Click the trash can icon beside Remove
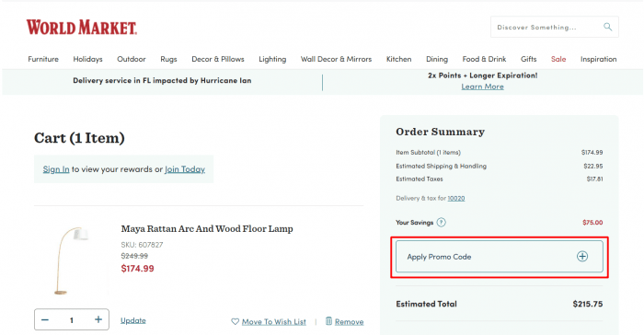The image size is (644, 335). (328, 321)
